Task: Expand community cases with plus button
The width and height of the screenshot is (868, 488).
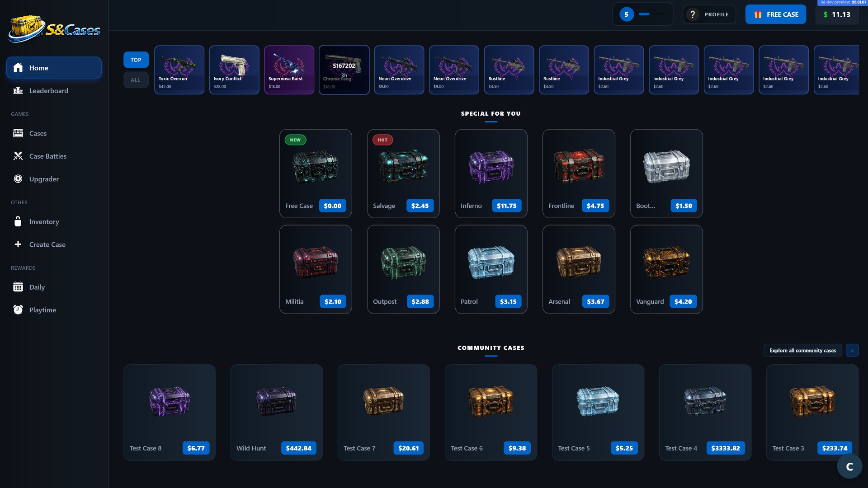Action: [x=852, y=351]
